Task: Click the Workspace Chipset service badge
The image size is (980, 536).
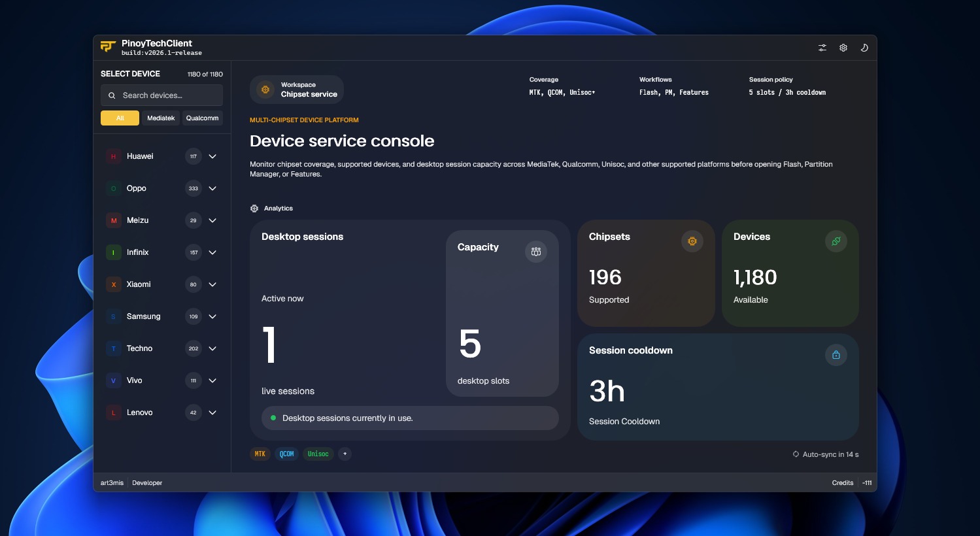Action: pyautogui.click(x=297, y=90)
